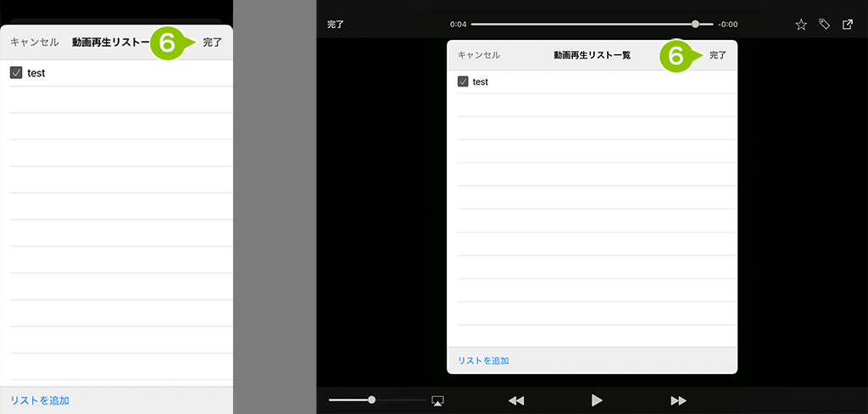Tap リストを追加 in the phone dialog
Image resolution: width=868 pixels, height=414 pixels.
coord(40,400)
